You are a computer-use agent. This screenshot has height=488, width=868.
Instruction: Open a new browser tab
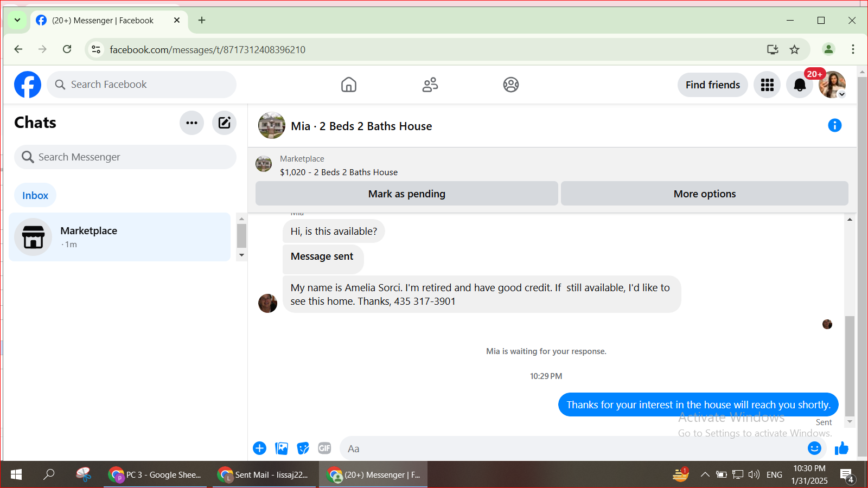tap(202, 20)
